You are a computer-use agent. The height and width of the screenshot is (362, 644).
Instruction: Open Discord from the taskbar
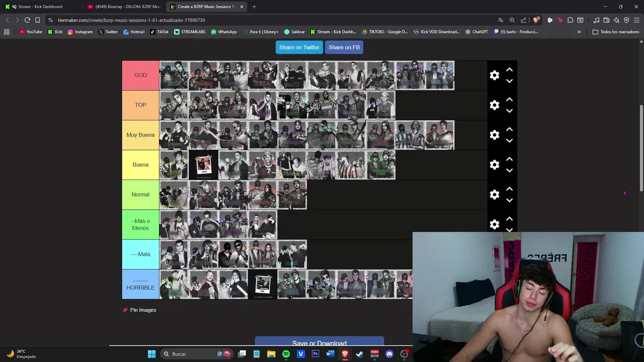(x=389, y=354)
